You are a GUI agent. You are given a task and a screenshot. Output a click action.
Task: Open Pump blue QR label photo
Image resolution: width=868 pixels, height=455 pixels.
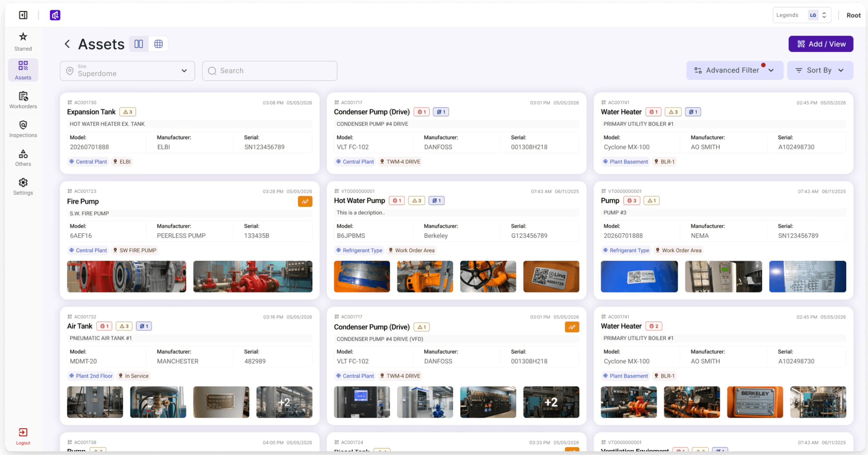(639, 276)
